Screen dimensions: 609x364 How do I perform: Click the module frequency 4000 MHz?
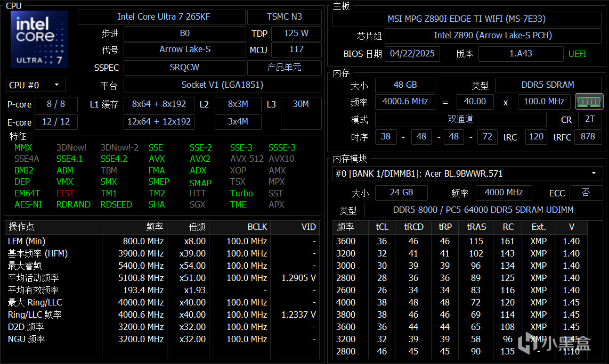pyautogui.click(x=504, y=193)
